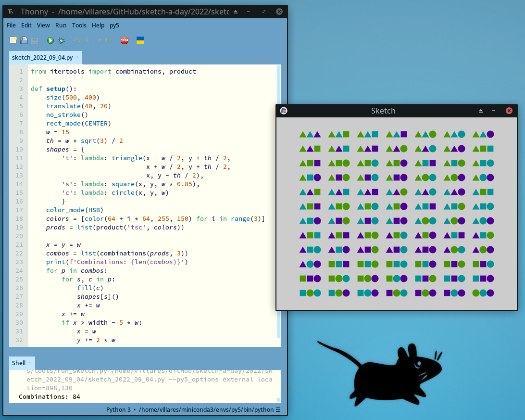
Task: Run the current script with green play icon
Action: [50, 41]
